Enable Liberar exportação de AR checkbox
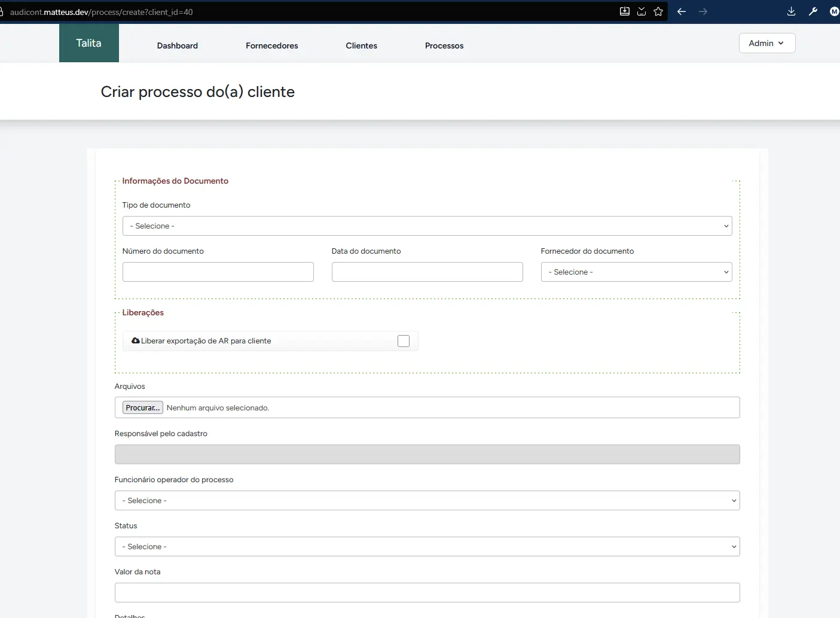 (x=404, y=341)
